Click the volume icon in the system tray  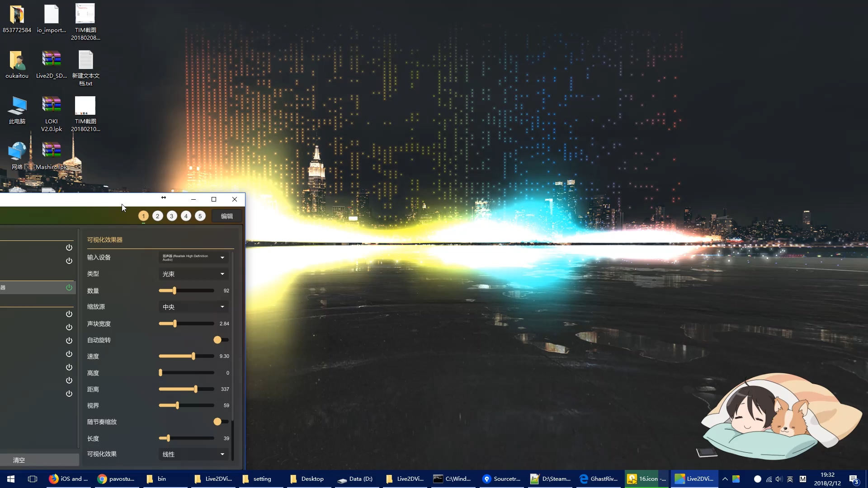tap(779, 479)
